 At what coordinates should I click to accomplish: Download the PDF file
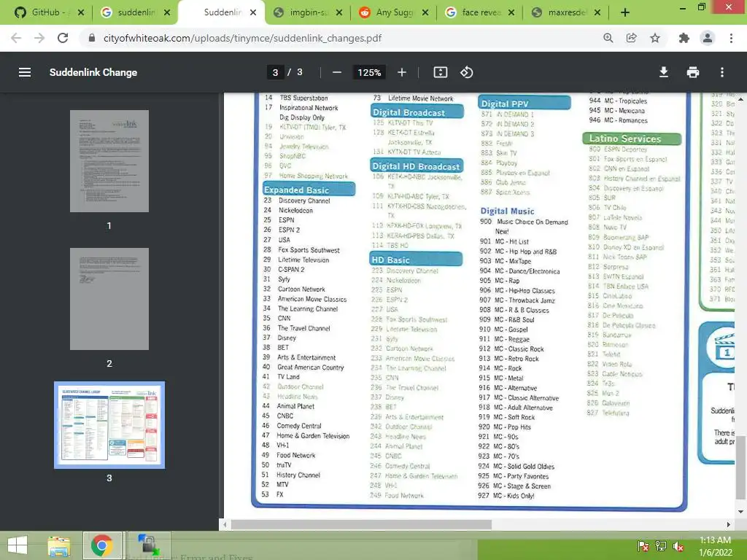coord(664,72)
